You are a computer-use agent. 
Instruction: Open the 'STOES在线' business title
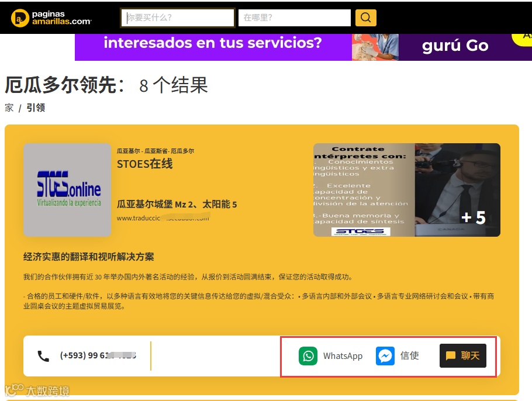tap(145, 164)
